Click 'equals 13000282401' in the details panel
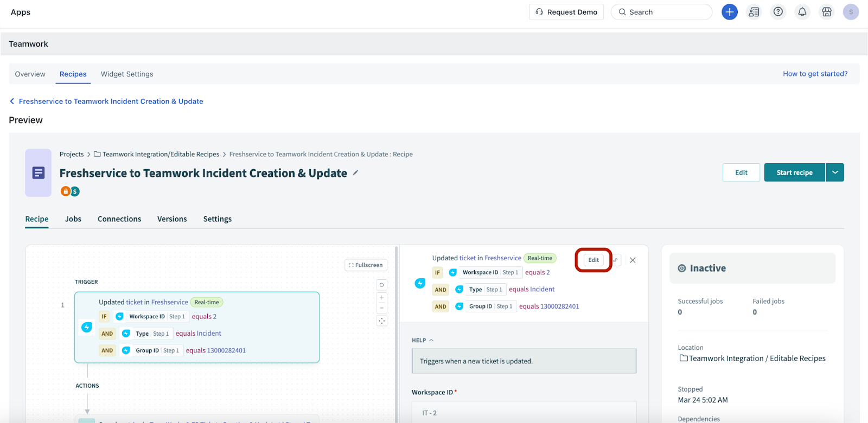The image size is (868, 423). coord(549,306)
